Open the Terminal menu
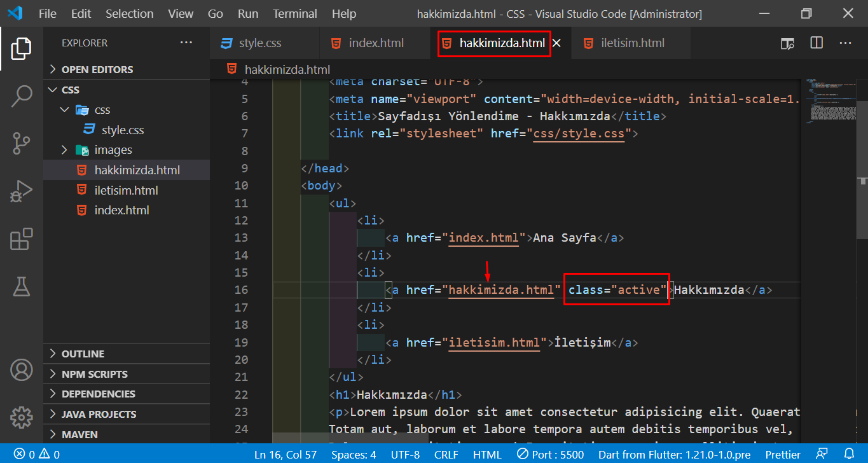Image resolution: width=868 pixels, height=463 pixels. [294, 13]
